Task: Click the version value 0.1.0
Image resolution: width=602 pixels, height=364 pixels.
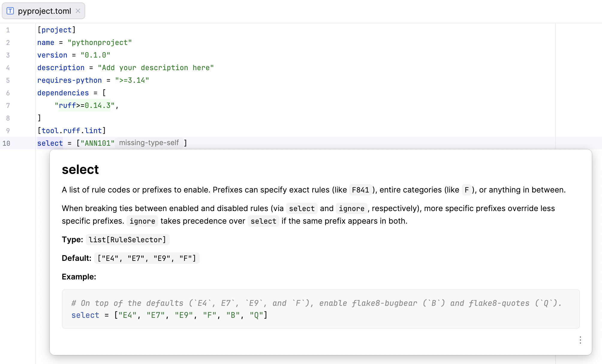Action: [x=95, y=55]
